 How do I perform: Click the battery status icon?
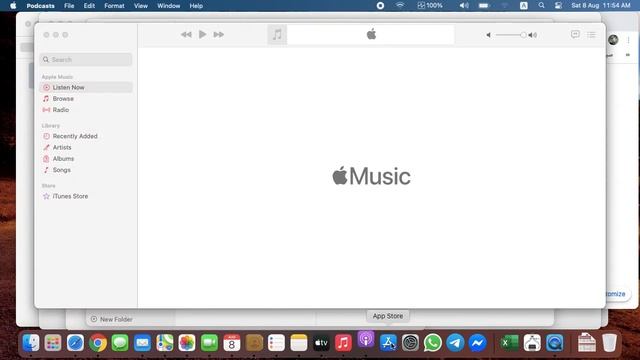[484, 6]
